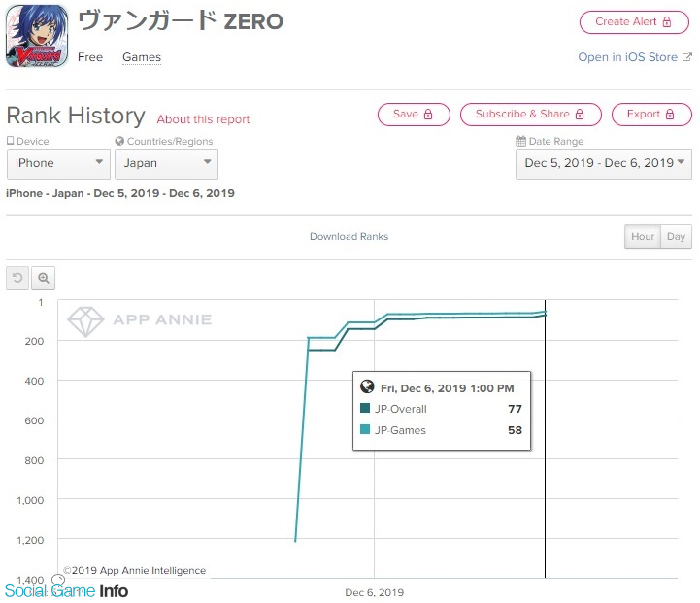Open the Games category link
The height and width of the screenshot is (603, 700).
[x=142, y=57]
